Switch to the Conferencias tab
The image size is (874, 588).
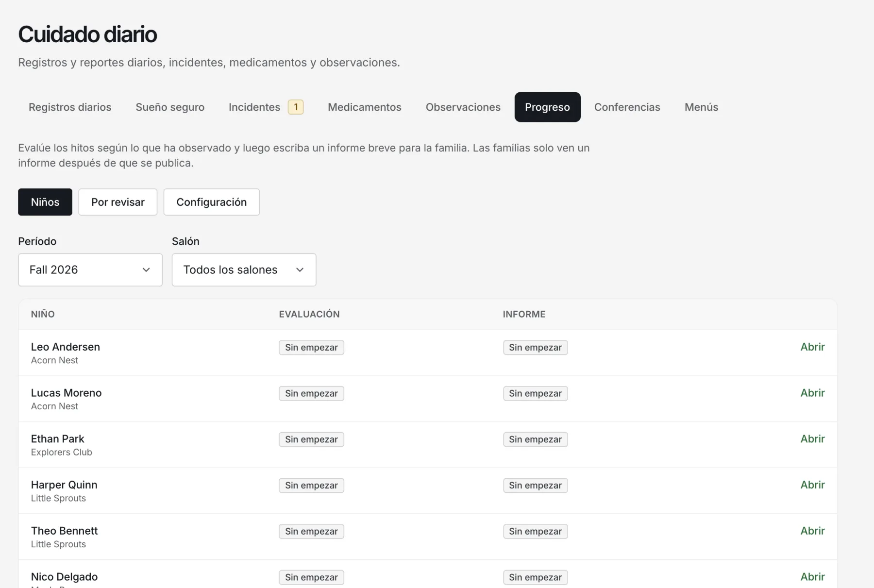click(627, 107)
